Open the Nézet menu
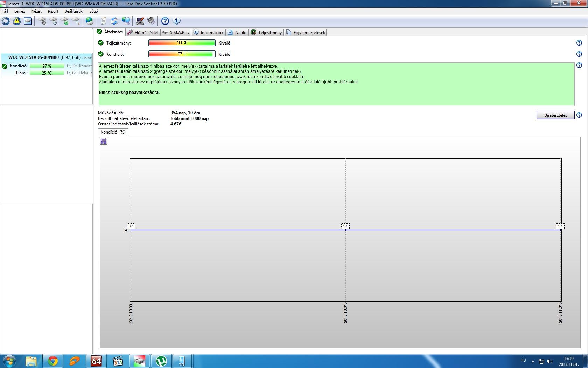 pos(36,11)
